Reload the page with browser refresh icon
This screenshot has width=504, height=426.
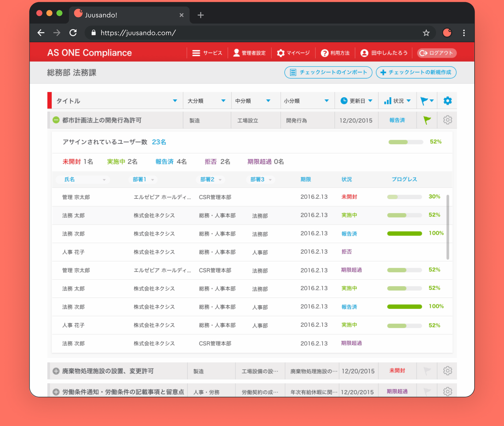tap(73, 33)
